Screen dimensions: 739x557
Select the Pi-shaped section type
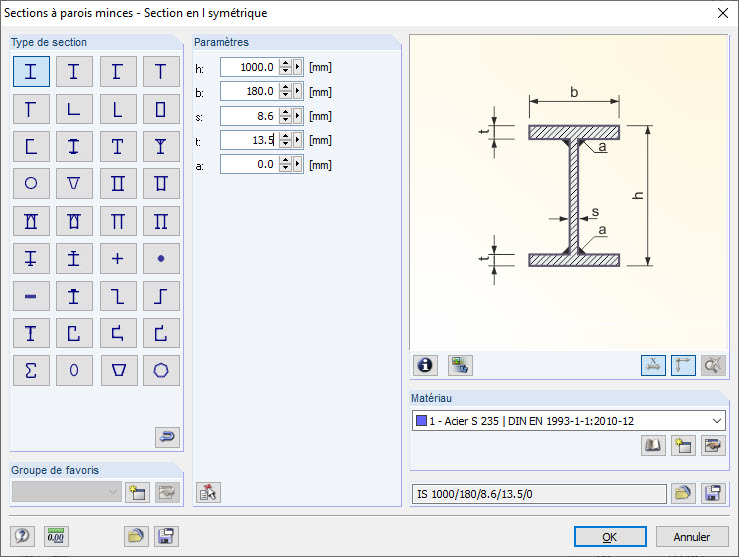point(118,221)
